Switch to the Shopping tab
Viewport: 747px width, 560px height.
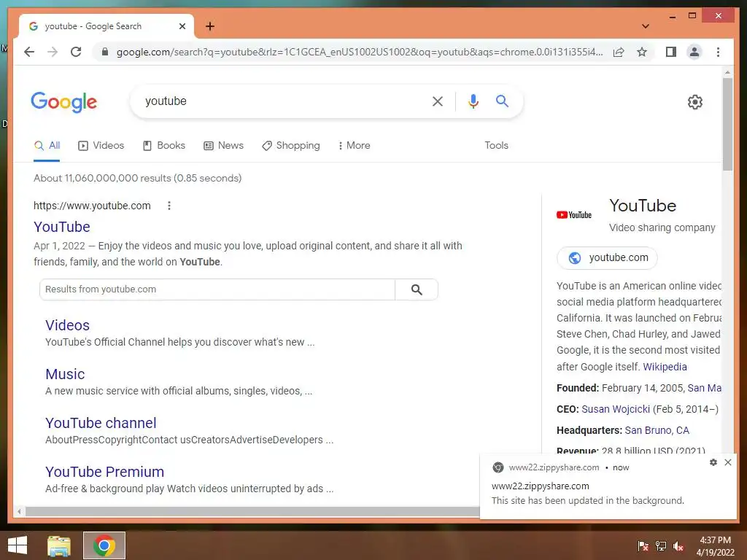291,146
